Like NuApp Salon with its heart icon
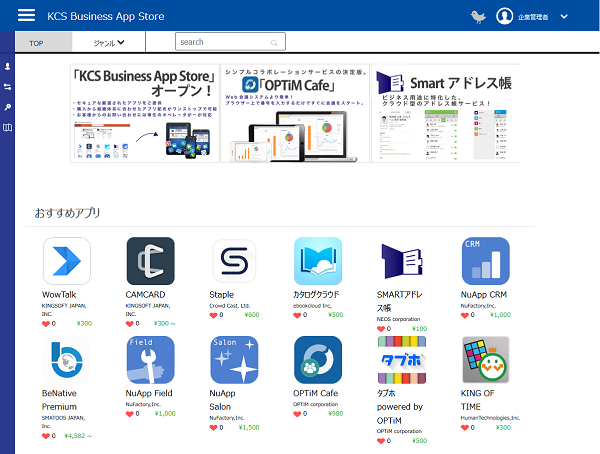The height and width of the screenshot is (454, 600). pyautogui.click(x=213, y=428)
